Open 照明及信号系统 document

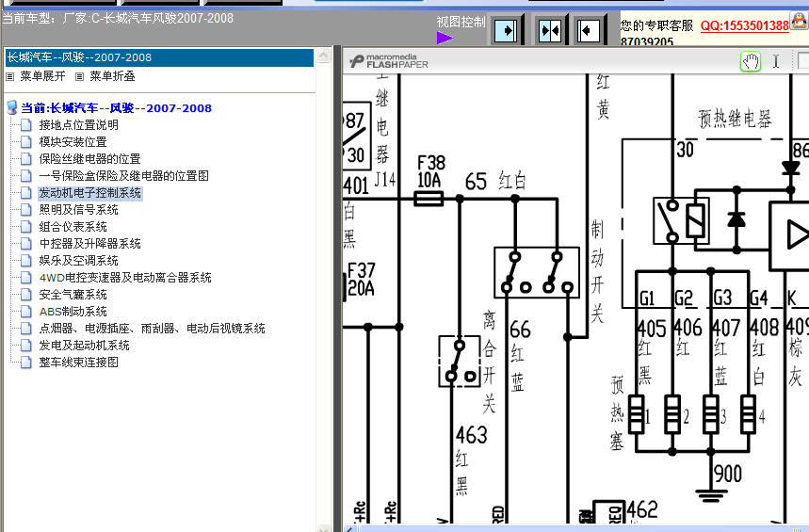(78, 209)
